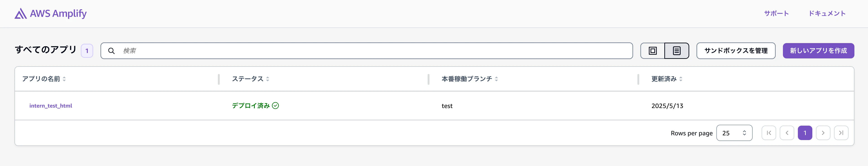Screen dimensions: 868x166
Task: Go to the first page using pagination icon
Action: [769, 133]
